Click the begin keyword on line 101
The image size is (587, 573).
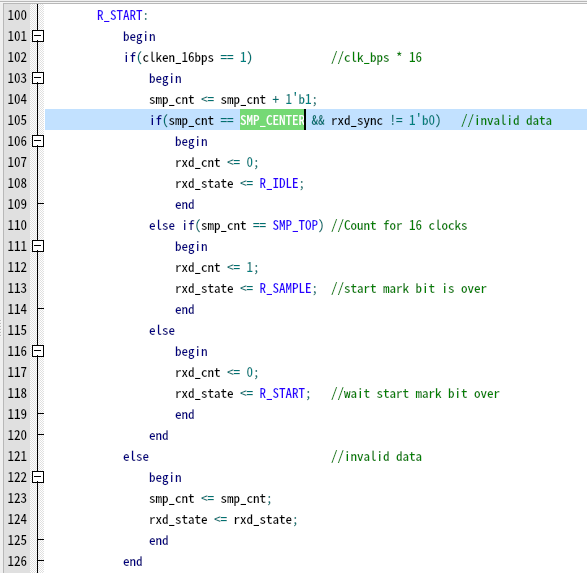click(139, 37)
